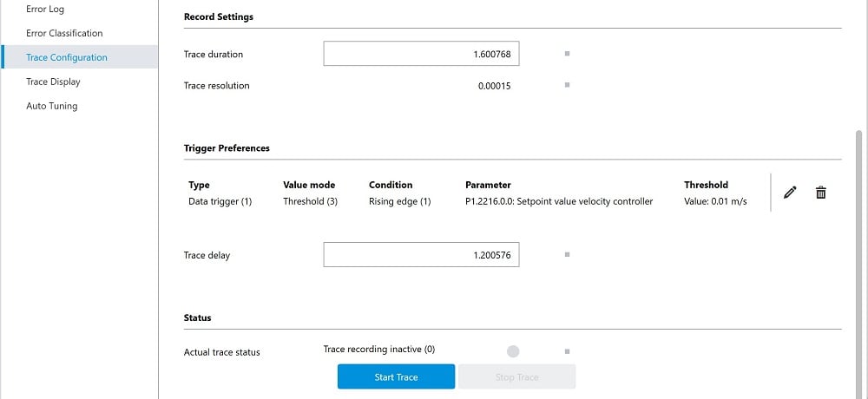
Task: Click the square marker beside Trace duration
Action: point(567,54)
